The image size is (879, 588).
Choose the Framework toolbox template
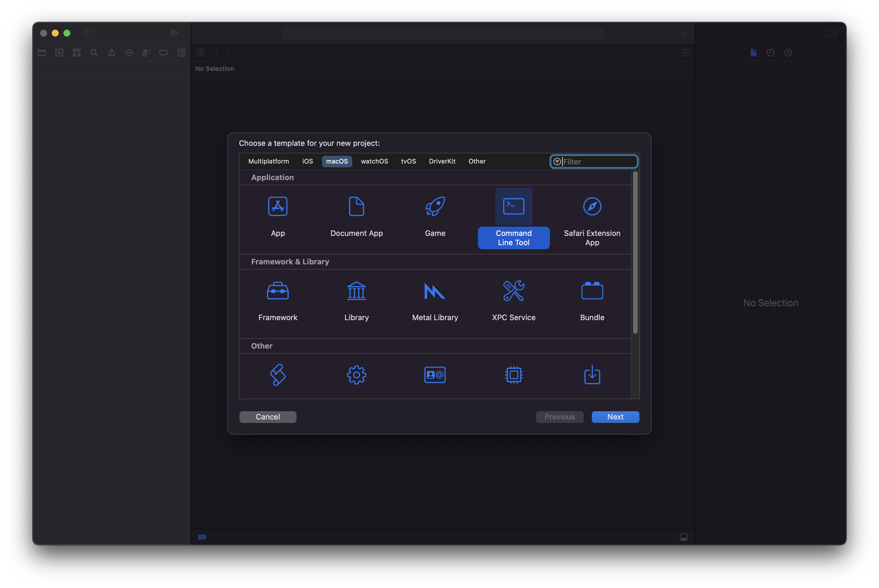click(x=278, y=291)
